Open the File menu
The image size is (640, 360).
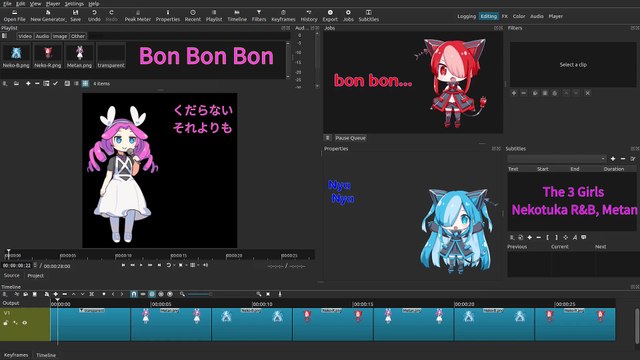pyautogui.click(x=7, y=4)
